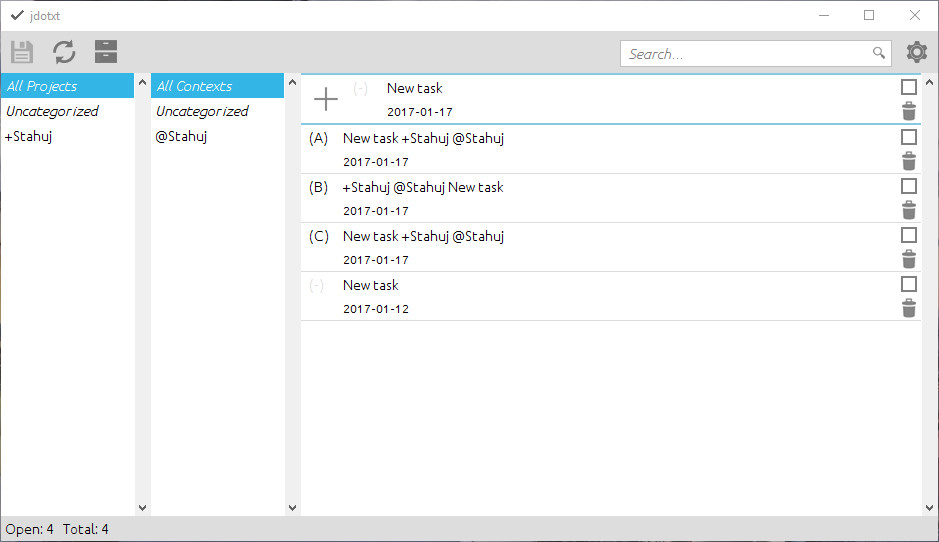Click the jdotxt checkmark app icon
This screenshot has height=542, width=939.
[17, 16]
